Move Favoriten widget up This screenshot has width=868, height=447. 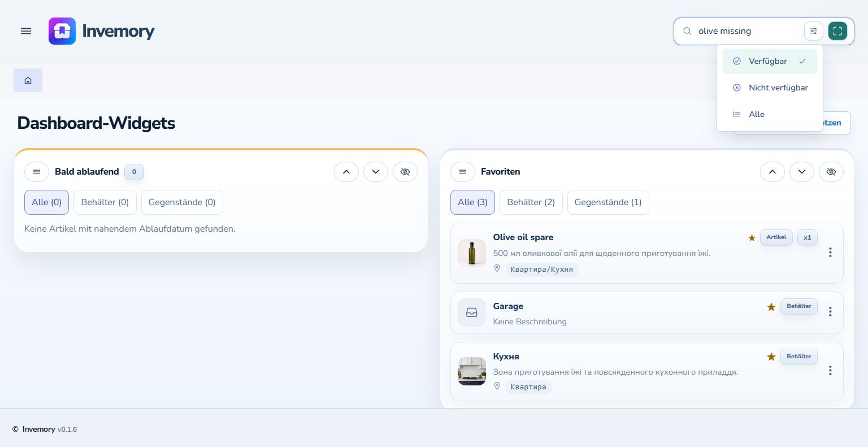772,172
